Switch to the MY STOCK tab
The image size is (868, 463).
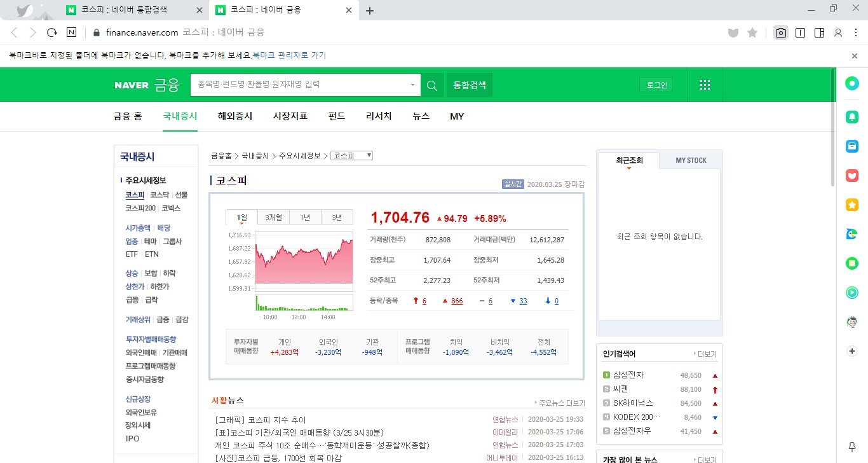[x=691, y=160]
